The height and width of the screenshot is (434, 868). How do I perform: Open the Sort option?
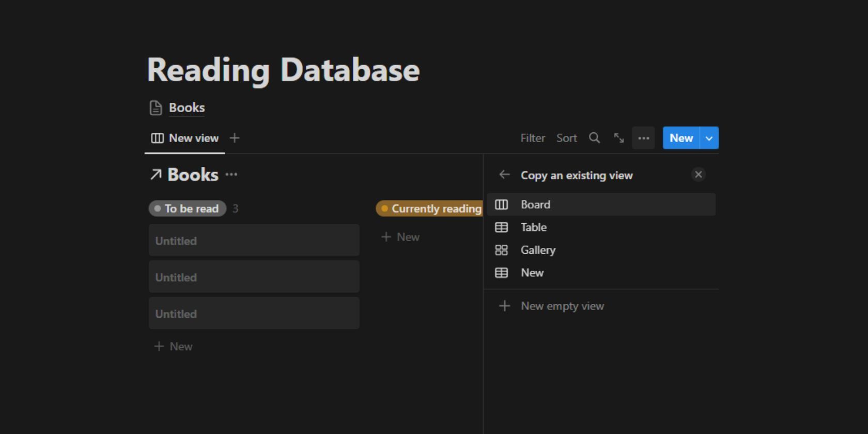pos(566,138)
